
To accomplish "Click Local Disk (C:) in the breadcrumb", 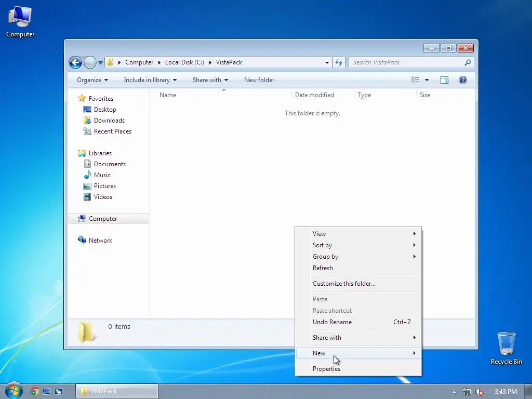I will click(x=184, y=62).
